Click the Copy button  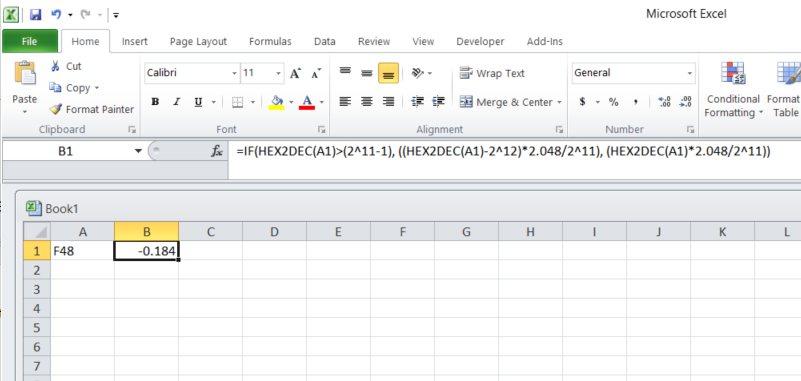pos(71,88)
